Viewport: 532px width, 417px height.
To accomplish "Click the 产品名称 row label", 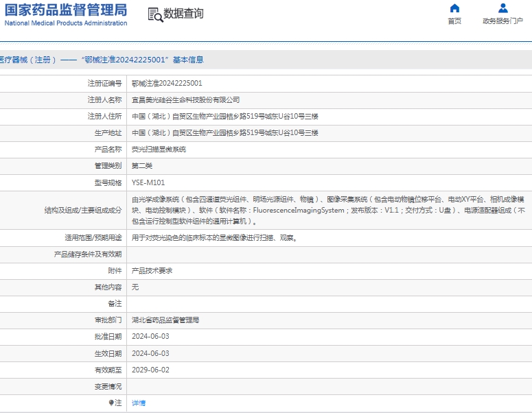I will 108,149.
